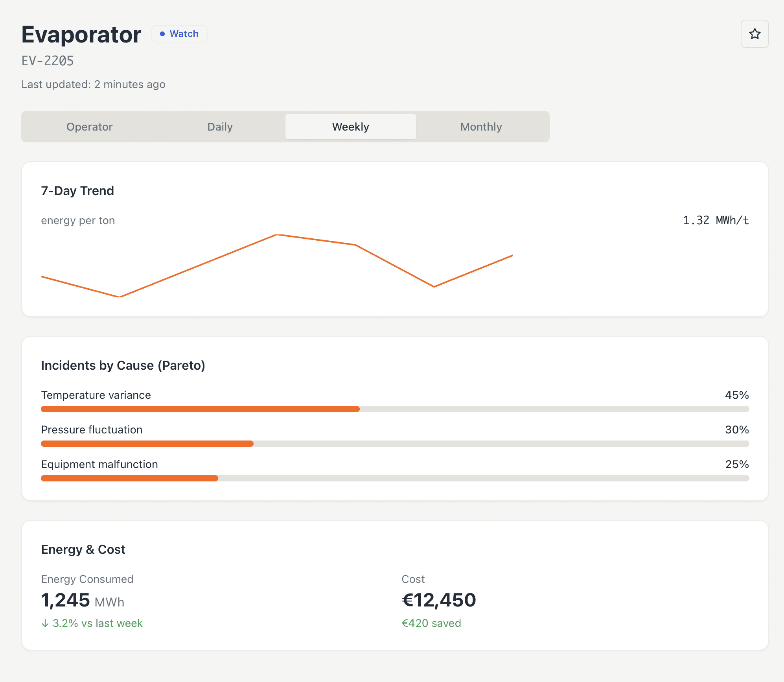Switch to the Operator tab
Image resolution: width=784 pixels, height=682 pixels.
[89, 127]
